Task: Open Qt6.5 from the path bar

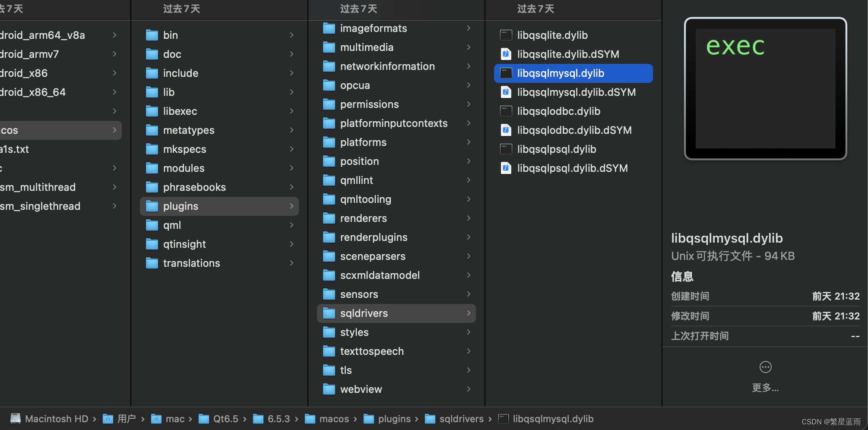Action: [x=225, y=418]
